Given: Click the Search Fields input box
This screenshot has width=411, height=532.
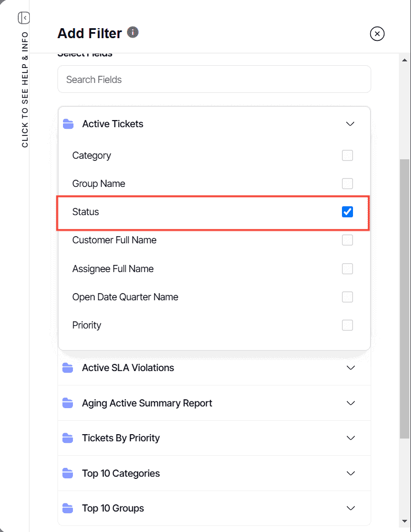Looking at the screenshot, I should (x=214, y=80).
